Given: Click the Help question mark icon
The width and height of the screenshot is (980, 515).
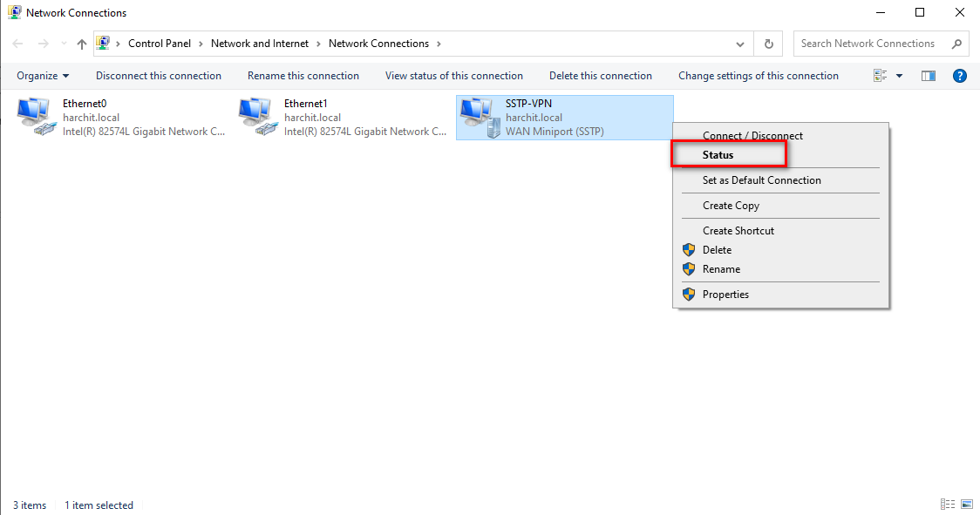Looking at the screenshot, I should [x=960, y=76].
